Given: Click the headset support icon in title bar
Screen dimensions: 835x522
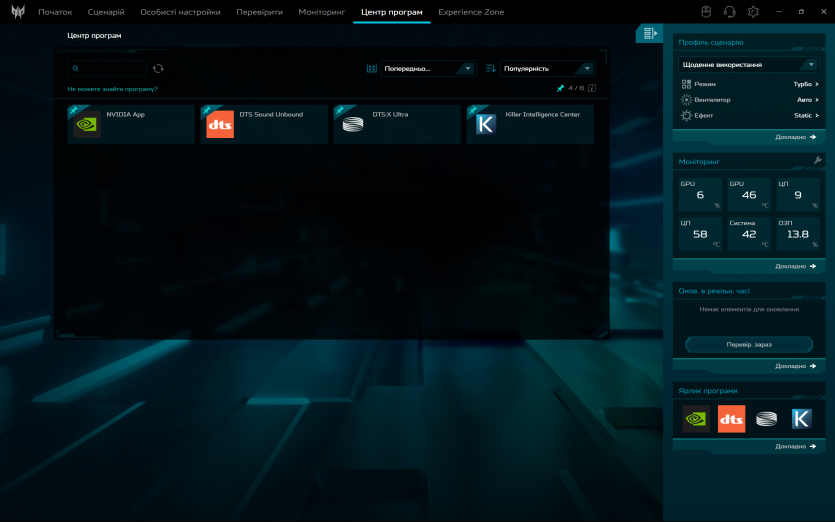Looking at the screenshot, I should point(729,12).
